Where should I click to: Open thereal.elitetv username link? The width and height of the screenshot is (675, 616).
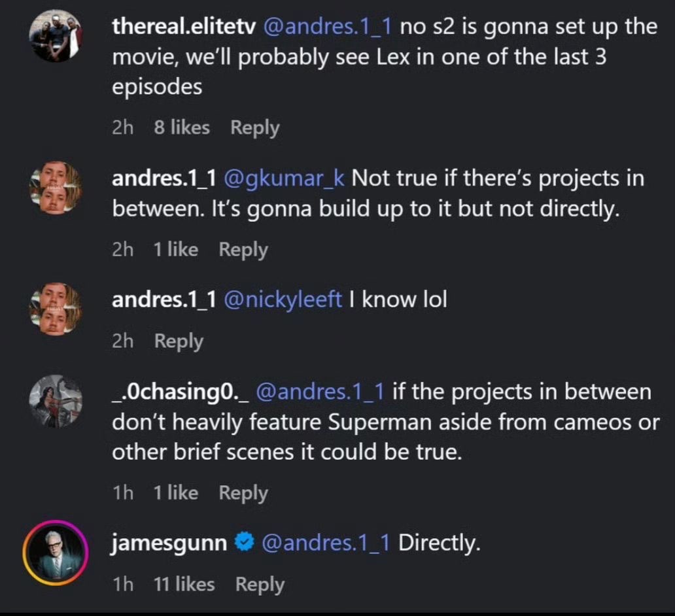[184, 27]
